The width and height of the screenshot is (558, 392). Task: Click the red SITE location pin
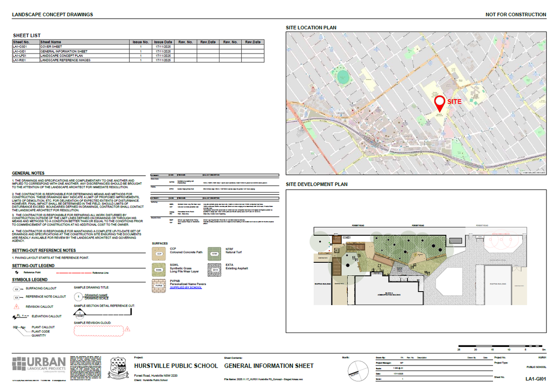439,103
